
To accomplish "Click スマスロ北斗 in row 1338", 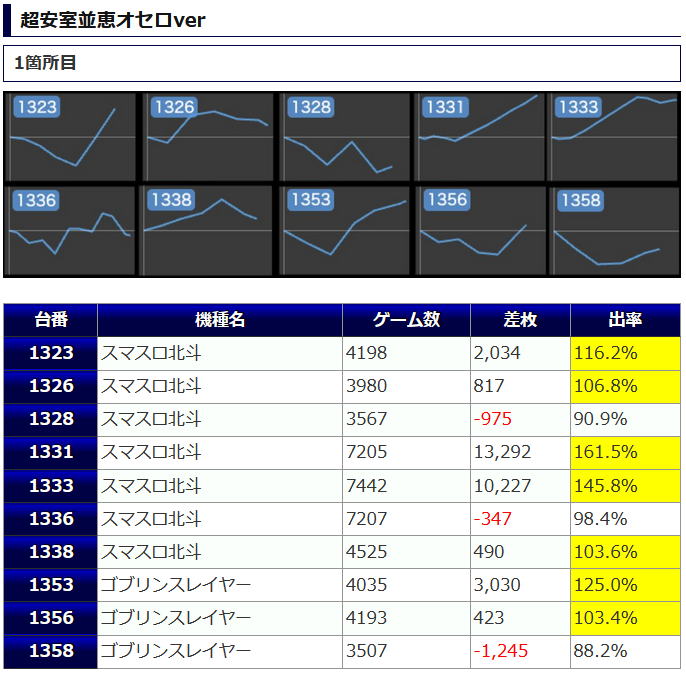I will (151, 552).
